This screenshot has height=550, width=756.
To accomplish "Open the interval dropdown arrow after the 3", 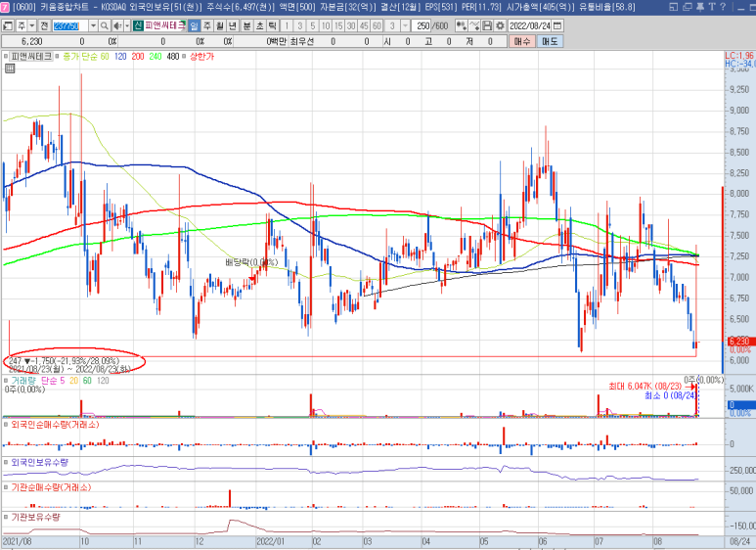I will point(406,25).
